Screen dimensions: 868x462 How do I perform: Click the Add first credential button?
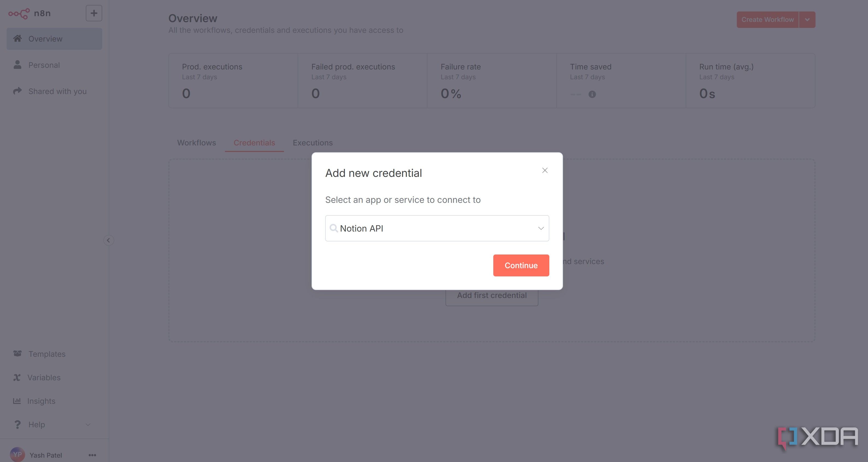tap(492, 296)
